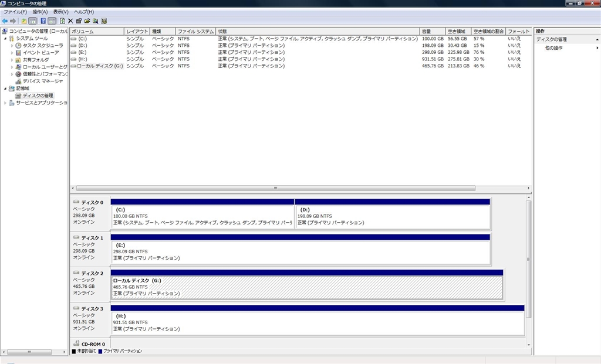Click the CD-ROM 0 drive icon
This screenshot has width=601, height=364.
pyautogui.click(x=76, y=343)
